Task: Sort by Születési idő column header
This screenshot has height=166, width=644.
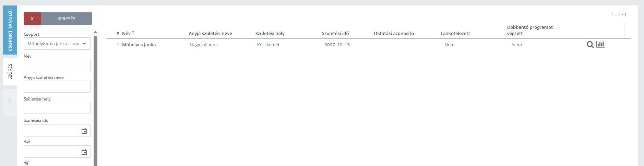Action: click(335, 33)
